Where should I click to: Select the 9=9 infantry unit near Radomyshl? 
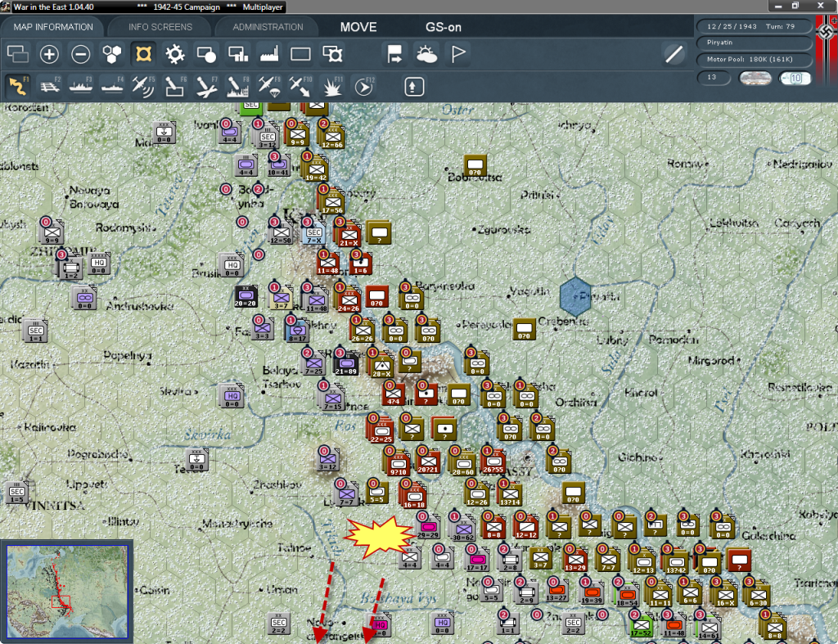pyautogui.click(x=52, y=233)
